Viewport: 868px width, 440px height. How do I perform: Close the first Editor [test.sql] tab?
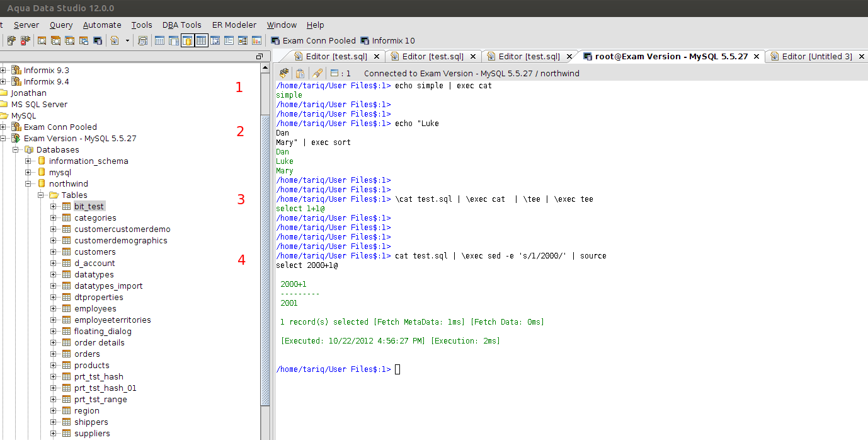click(377, 57)
